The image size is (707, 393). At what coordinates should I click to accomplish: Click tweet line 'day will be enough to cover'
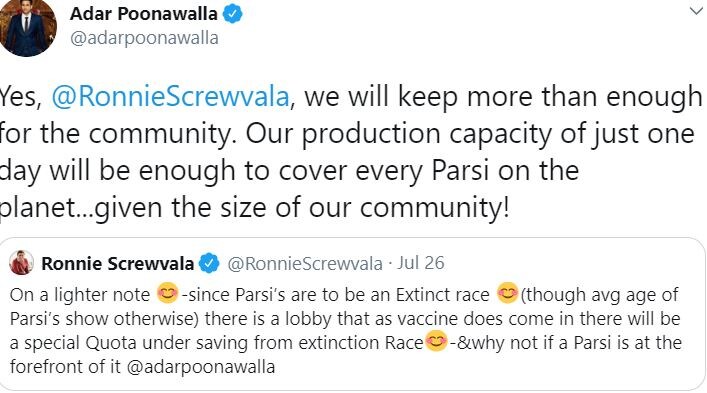click(x=213, y=171)
